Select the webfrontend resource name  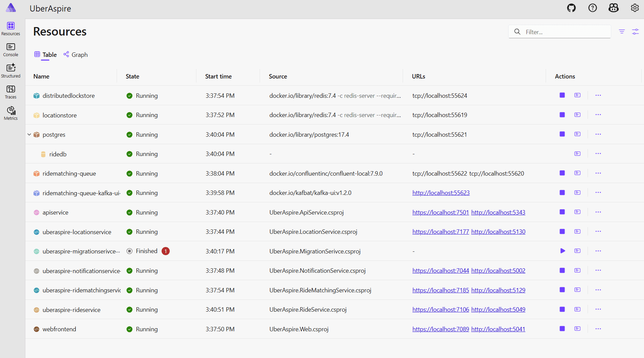point(59,329)
